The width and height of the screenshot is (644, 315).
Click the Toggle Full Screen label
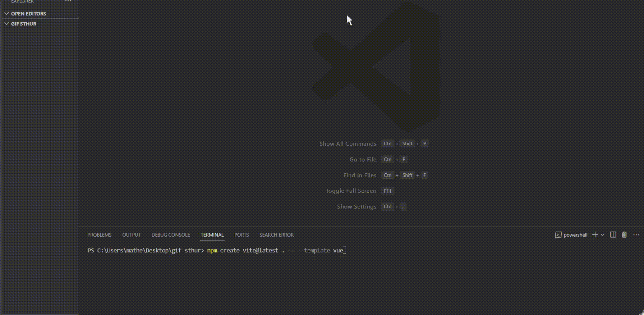[351, 191]
